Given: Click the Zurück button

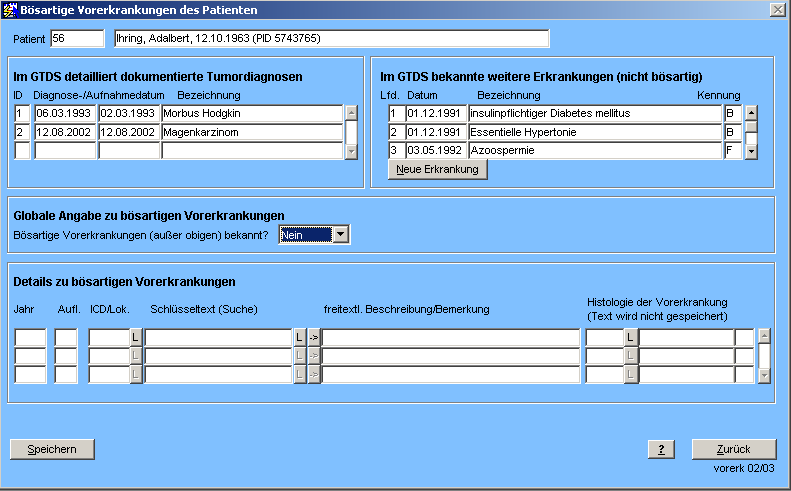Looking at the screenshot, I should pyautogui.click(x=734, y=449).
